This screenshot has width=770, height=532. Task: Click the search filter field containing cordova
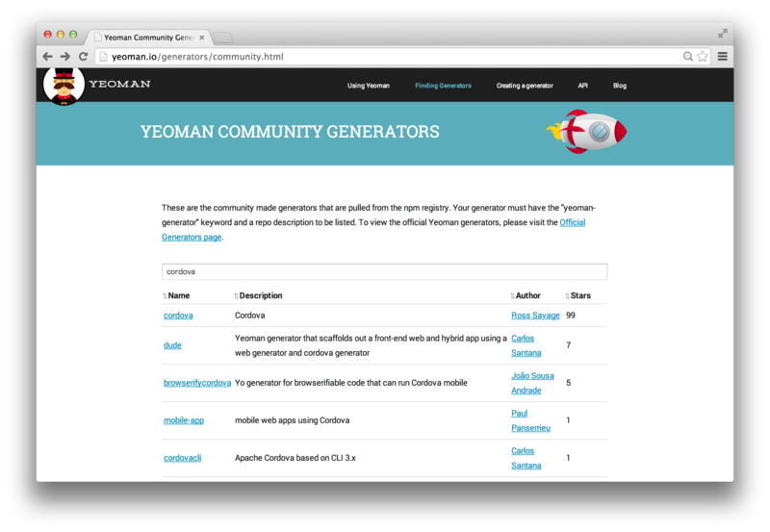(384, 272)
